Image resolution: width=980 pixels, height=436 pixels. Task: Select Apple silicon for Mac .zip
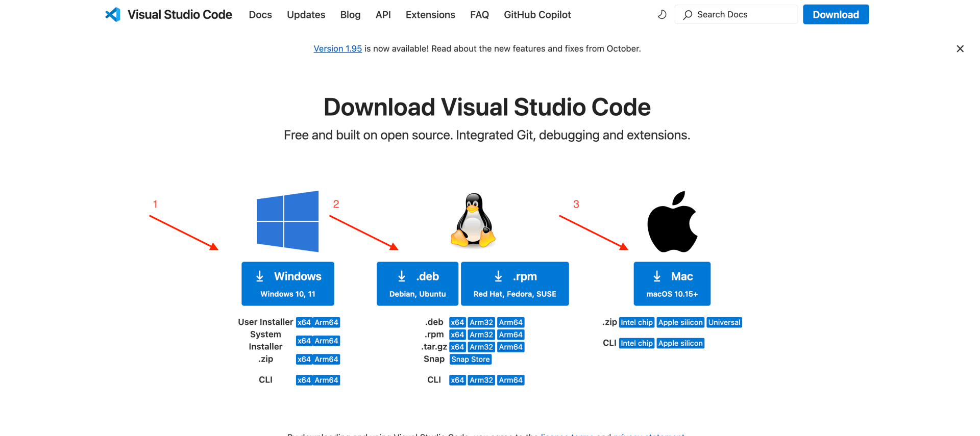pos(680,322)
